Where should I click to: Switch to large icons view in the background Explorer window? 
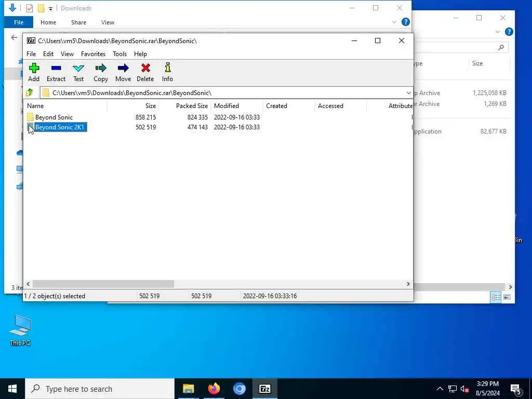click(x=507, y=297)
